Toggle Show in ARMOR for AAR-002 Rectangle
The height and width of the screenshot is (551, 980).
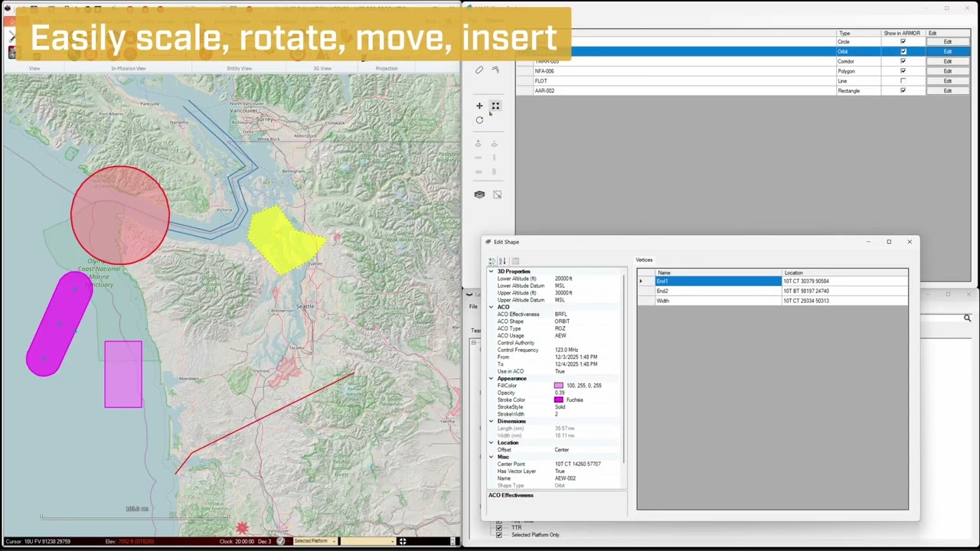(903, 91)
